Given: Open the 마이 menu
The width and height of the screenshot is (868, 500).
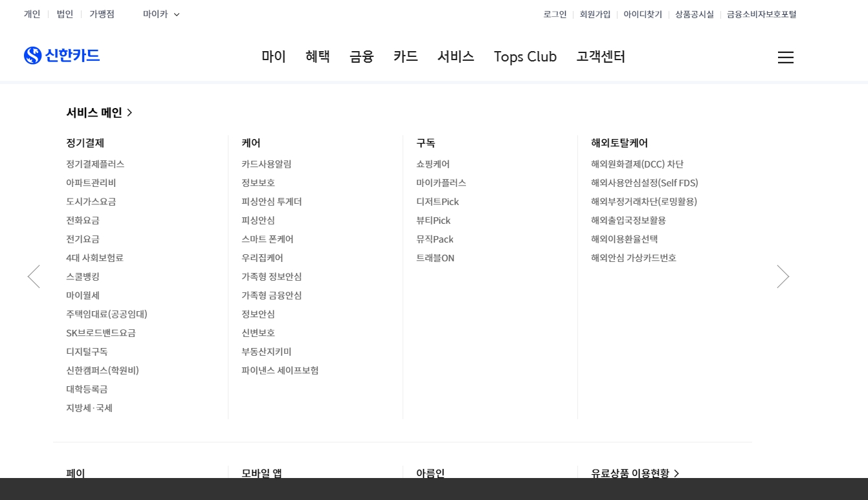Looking at the screenshot, I should [x=274, y=57].
